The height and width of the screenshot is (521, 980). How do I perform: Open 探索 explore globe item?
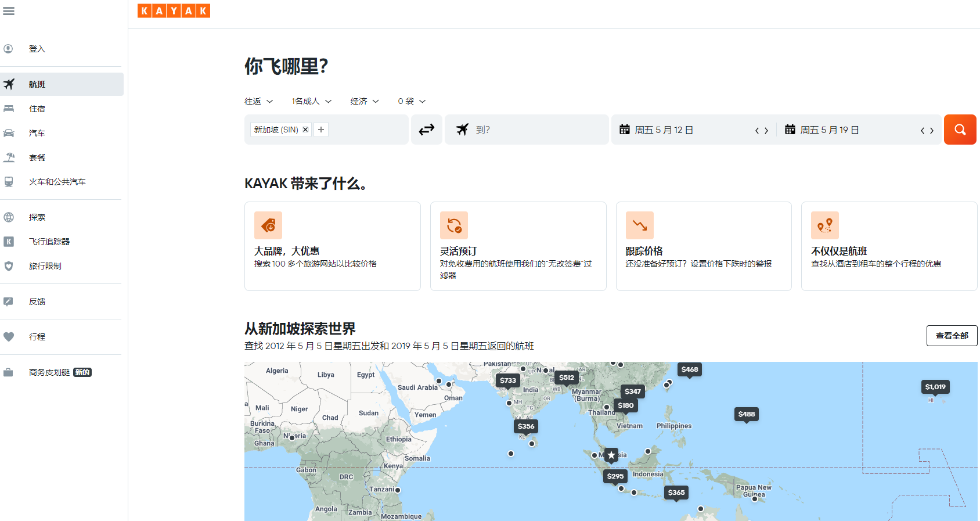[37, 217]
